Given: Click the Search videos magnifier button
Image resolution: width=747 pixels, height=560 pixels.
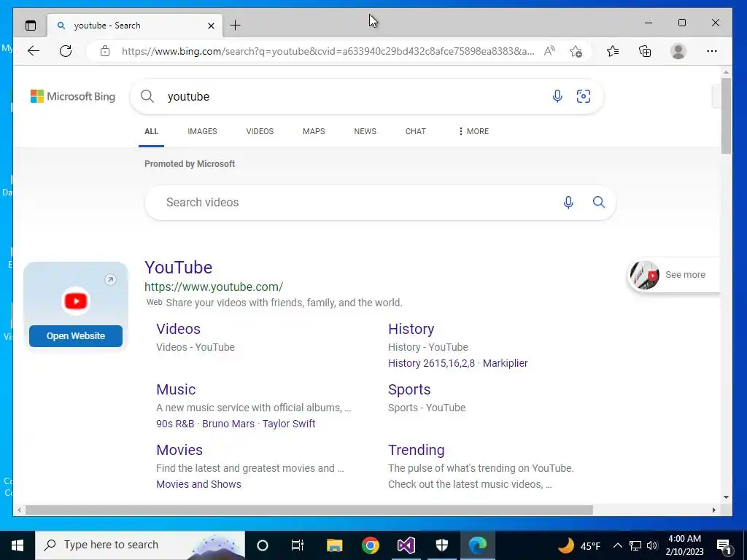Looking at the screenshot, I should [599, 202].
